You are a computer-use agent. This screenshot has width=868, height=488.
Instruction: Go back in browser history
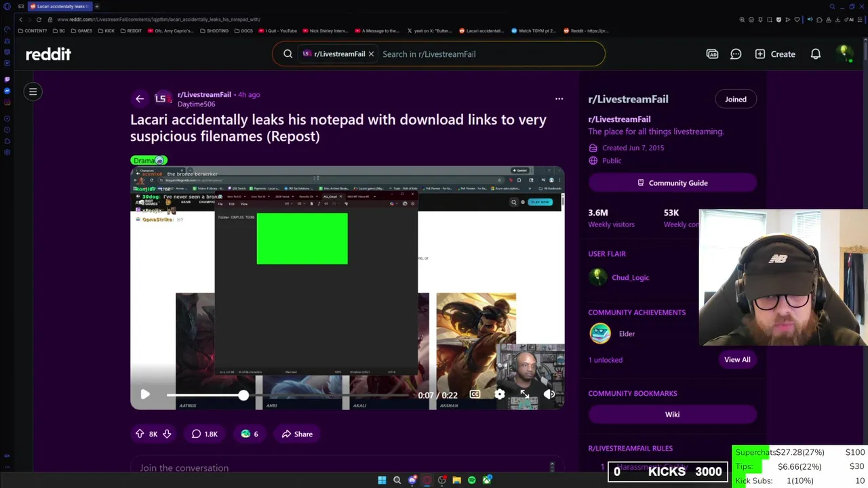(x=20, y=20)
